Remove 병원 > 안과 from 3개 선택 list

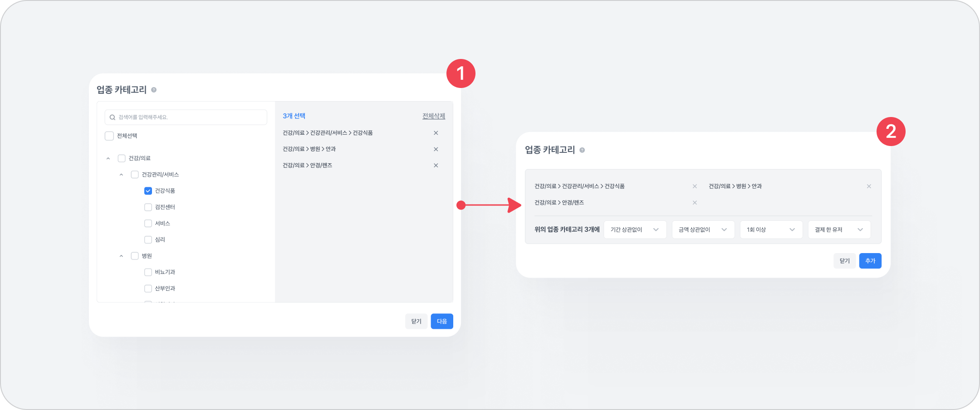436,149
